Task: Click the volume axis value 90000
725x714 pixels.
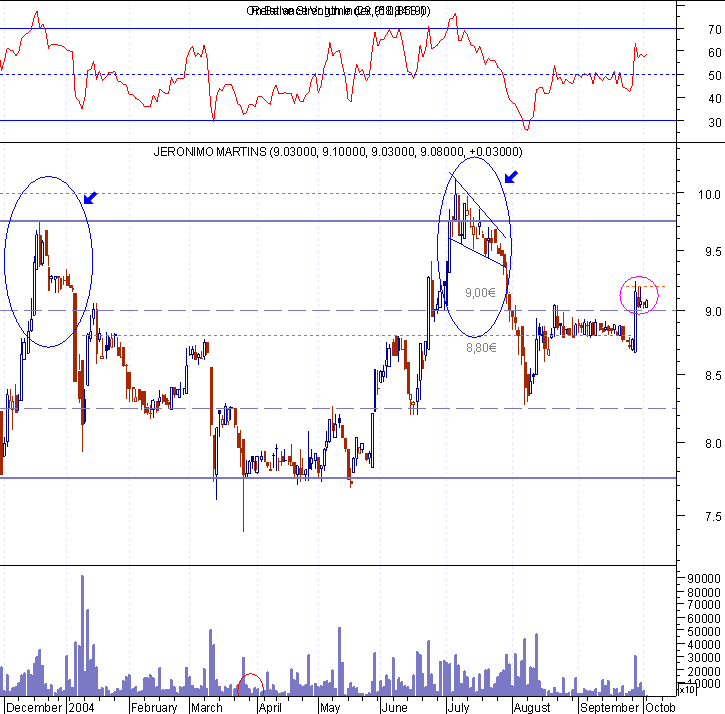Action: (704, 579)
